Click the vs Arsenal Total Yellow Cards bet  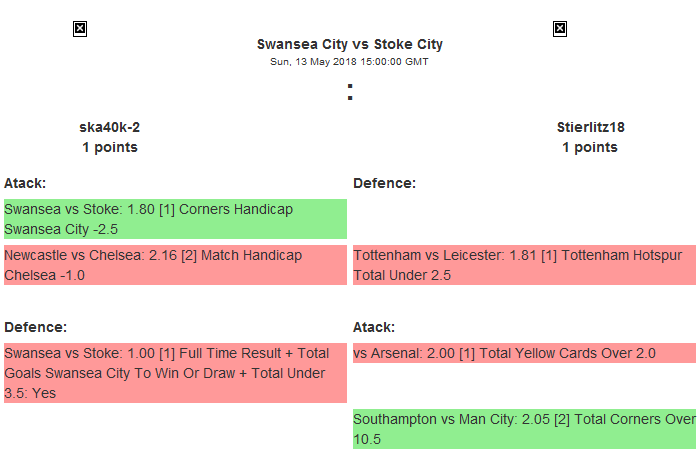tap(524, 353)
